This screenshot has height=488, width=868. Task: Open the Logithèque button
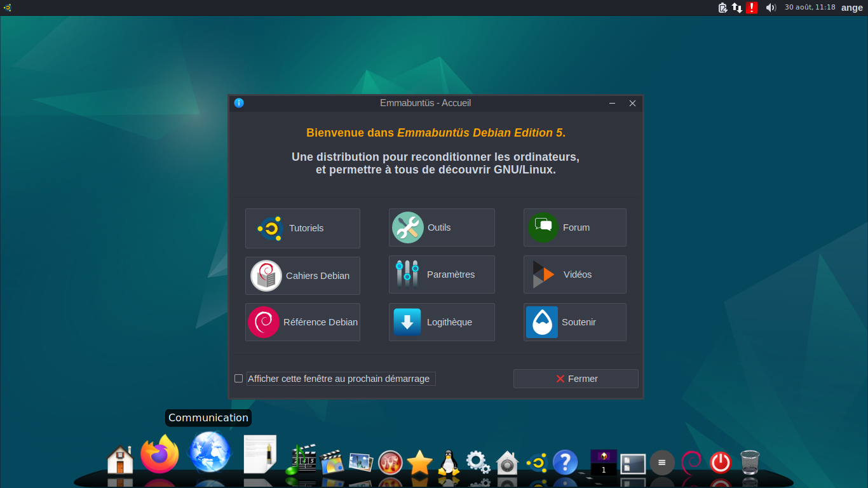[x=442, y=322]
